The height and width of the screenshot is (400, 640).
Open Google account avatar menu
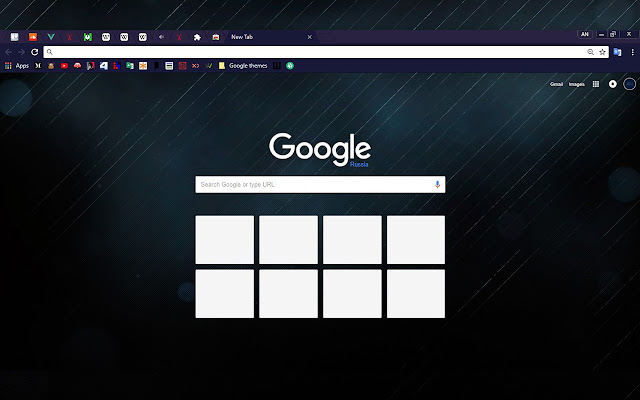pos(629,84)
